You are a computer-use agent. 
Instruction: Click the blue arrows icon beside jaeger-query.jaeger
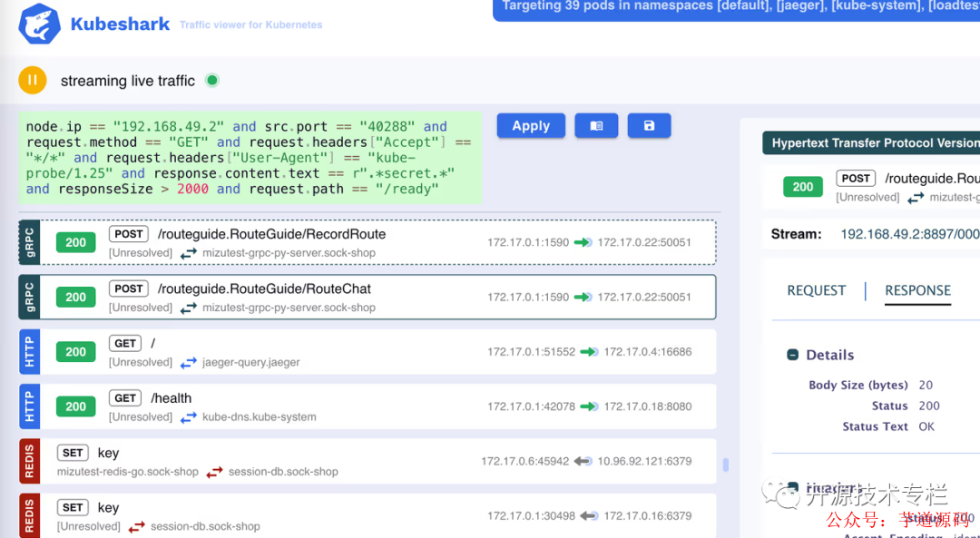tap(188, 363)
